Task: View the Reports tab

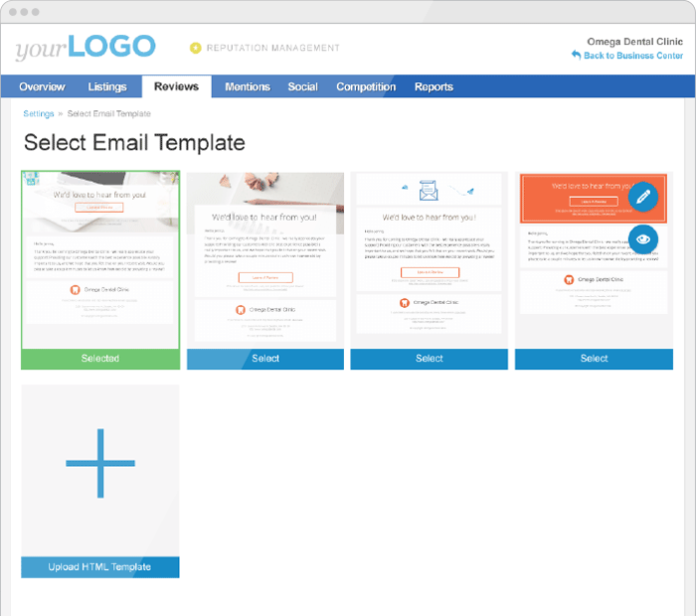Action: point(434,86)
